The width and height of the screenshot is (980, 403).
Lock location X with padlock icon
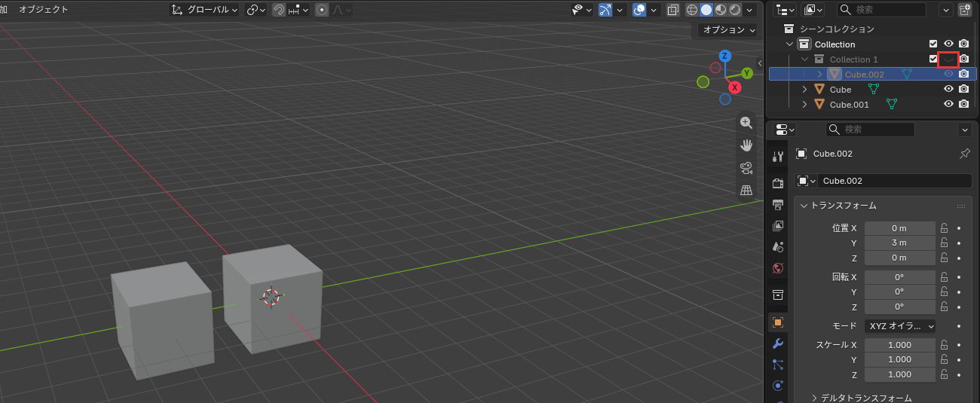coord(944,227)
